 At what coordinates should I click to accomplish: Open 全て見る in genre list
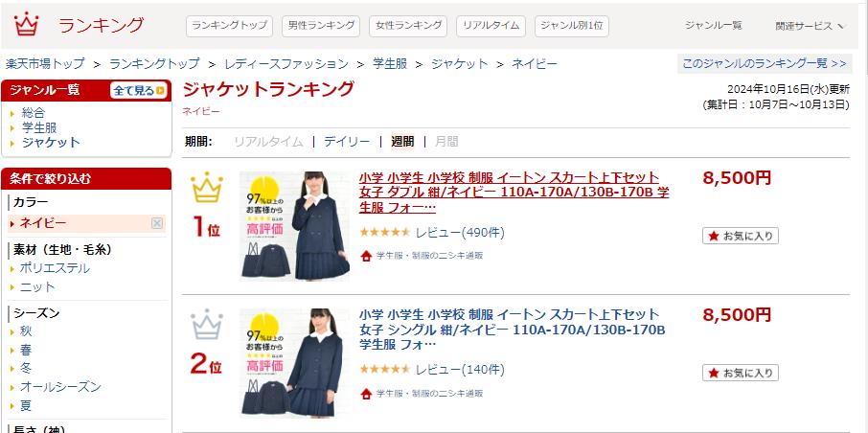coord(138,91)
